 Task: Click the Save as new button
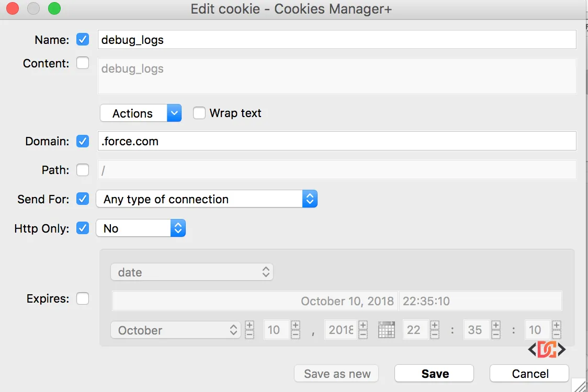point(336,373)
